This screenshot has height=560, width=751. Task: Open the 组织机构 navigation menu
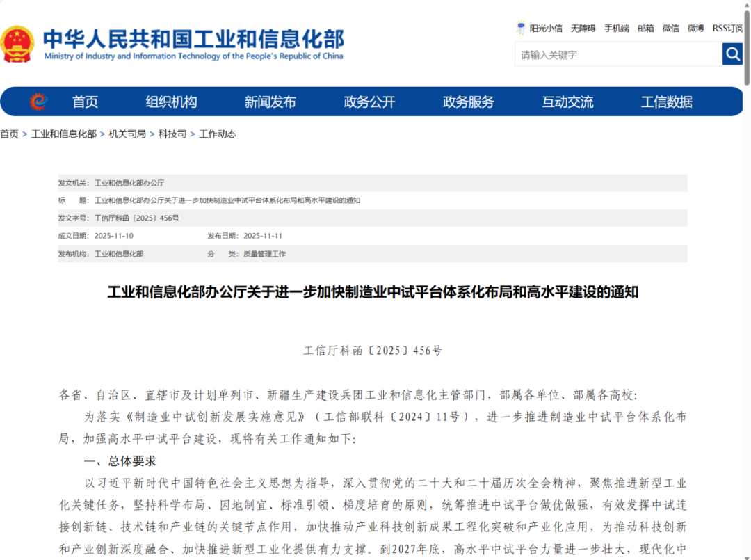click(170, 102)
